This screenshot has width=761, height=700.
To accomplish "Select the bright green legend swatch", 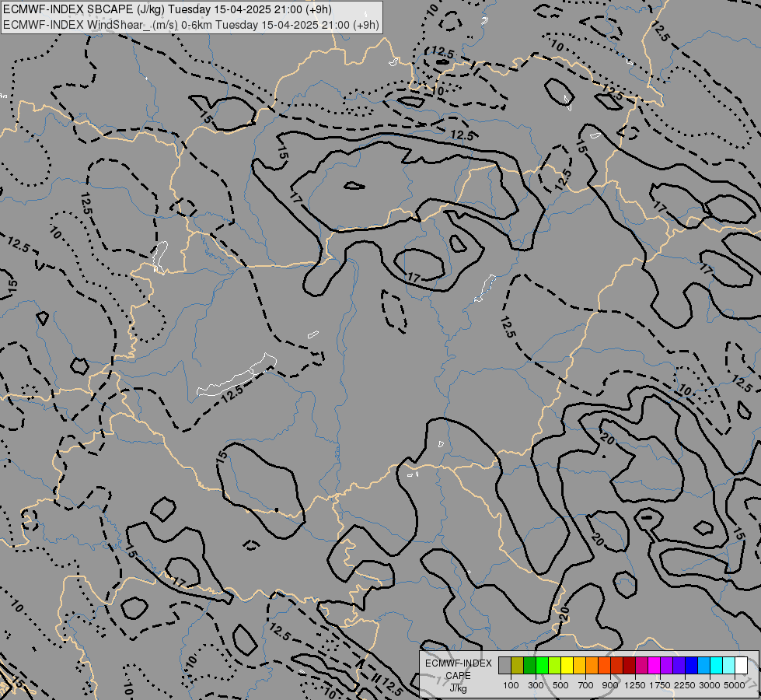I will [x=542, y=666].
